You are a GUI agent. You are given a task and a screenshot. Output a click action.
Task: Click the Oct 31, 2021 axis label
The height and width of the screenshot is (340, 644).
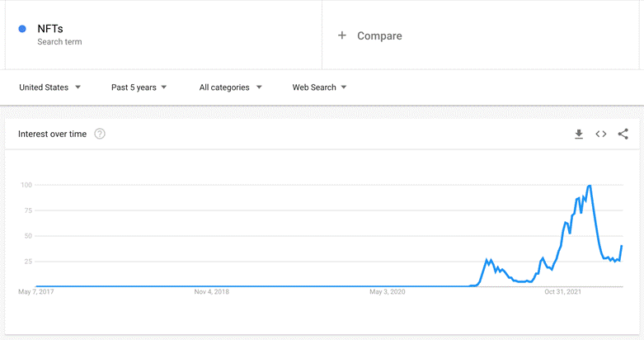(x=562, y=291)
